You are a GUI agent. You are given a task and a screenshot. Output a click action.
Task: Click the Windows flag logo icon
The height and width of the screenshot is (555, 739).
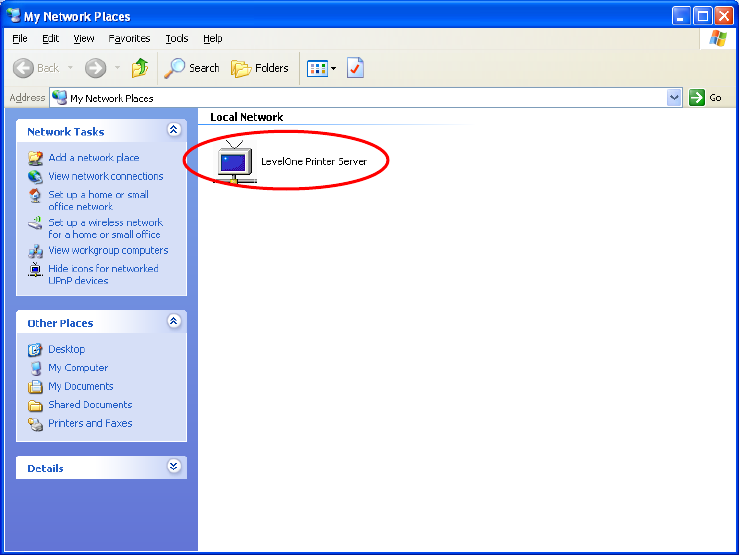[718, 39]
